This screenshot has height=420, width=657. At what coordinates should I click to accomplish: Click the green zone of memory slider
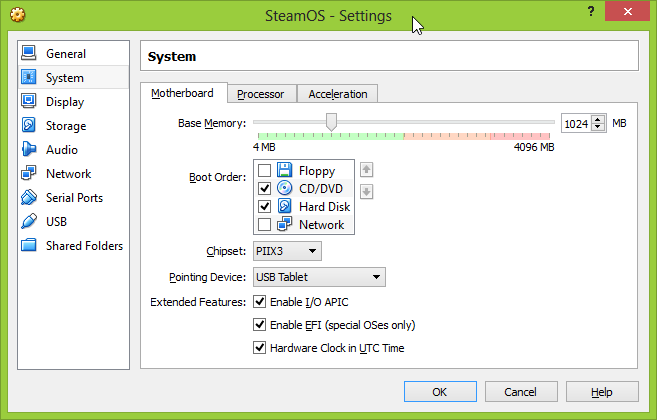click(x=331, y=136)
